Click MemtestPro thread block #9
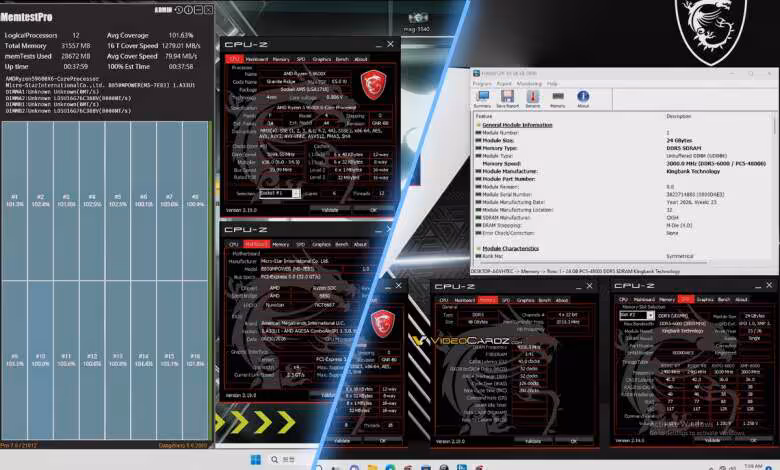The image size is (780, 470). tap(14, 360)
